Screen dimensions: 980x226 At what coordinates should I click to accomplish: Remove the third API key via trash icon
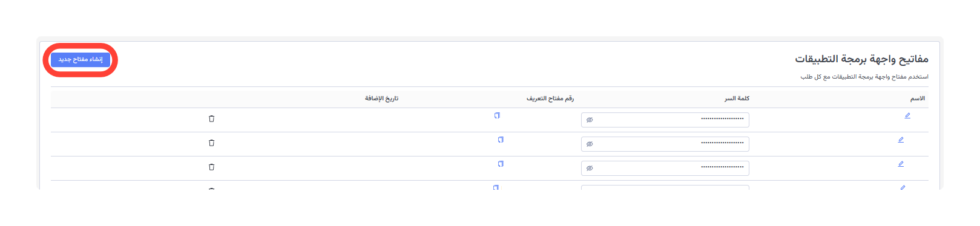[x=211, y=167]
